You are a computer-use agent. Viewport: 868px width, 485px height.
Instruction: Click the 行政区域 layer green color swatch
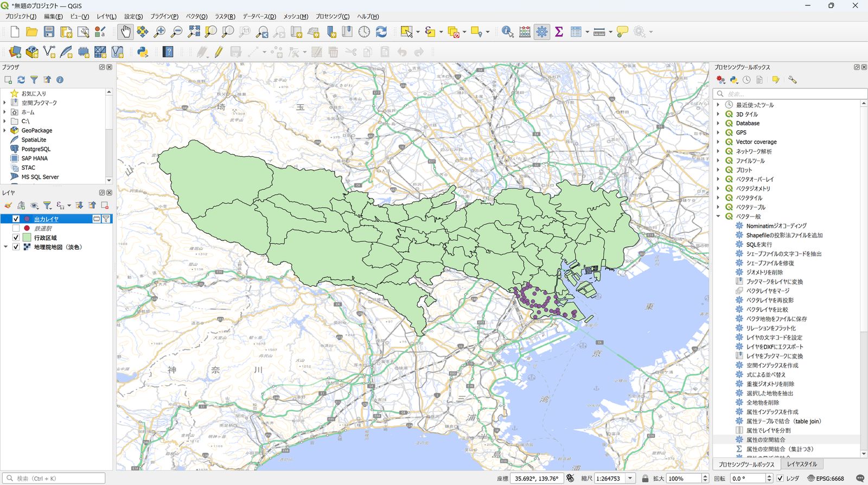(27, 238)
